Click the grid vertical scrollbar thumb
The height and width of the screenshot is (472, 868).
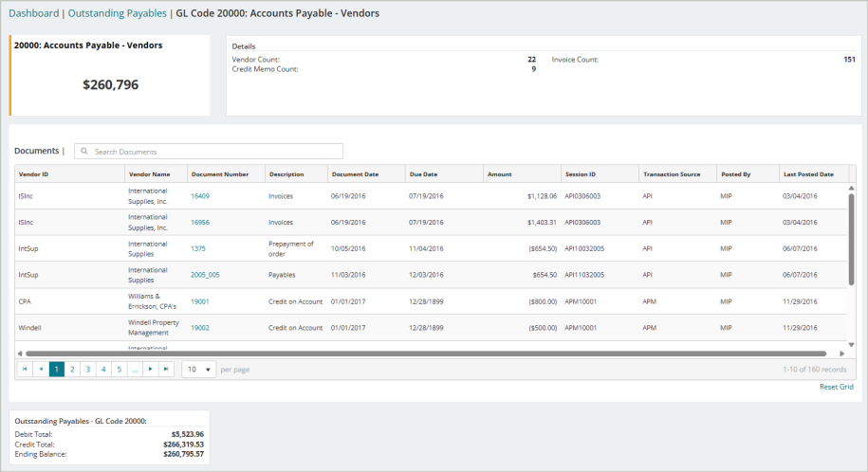851,240
